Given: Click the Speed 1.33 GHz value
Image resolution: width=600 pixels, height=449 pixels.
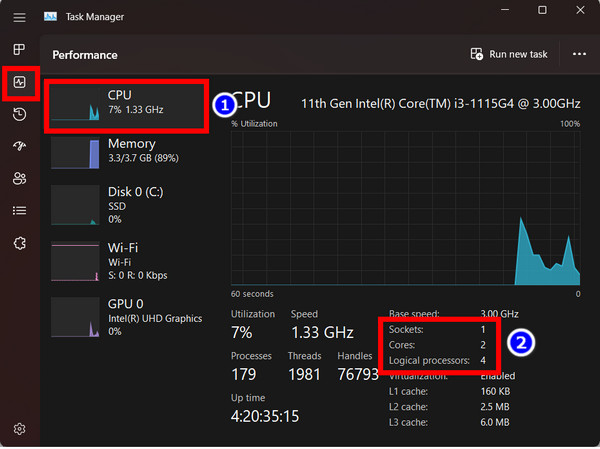Looking at the screenshot, I should (322, 332).
